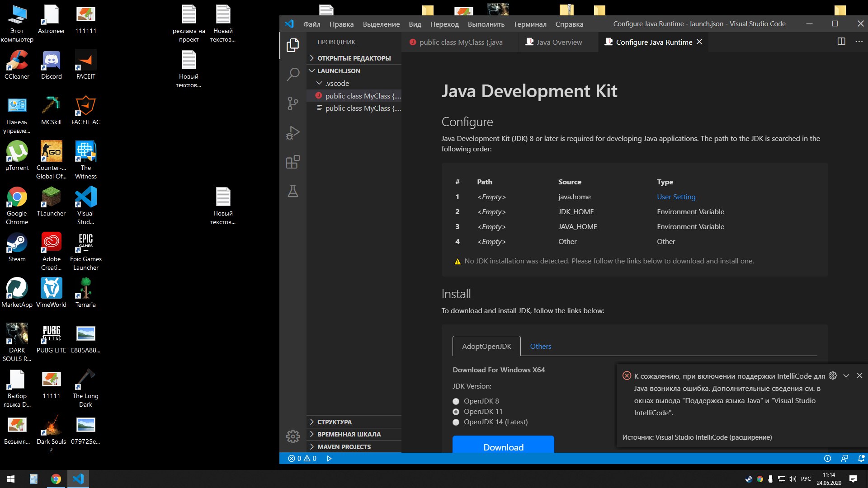The width and height of the screenshot is (868, 488).
Task: Open the User Setting link
Action: (x=676, y=197)
